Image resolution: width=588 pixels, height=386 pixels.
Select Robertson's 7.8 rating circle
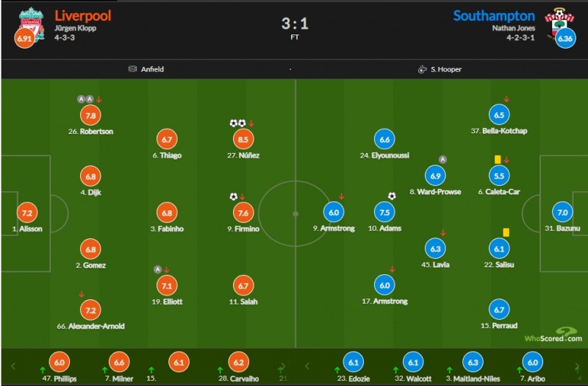[x=93, y=115]
